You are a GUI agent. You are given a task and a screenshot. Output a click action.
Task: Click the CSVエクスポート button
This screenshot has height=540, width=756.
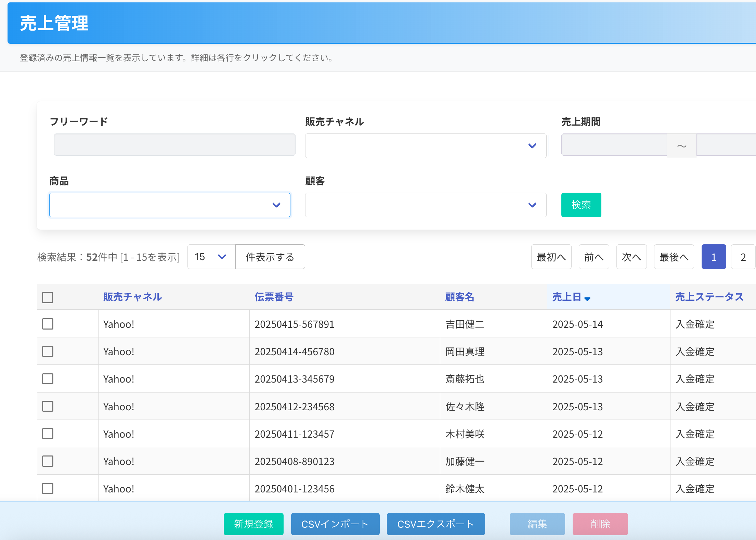coord(435,524)
